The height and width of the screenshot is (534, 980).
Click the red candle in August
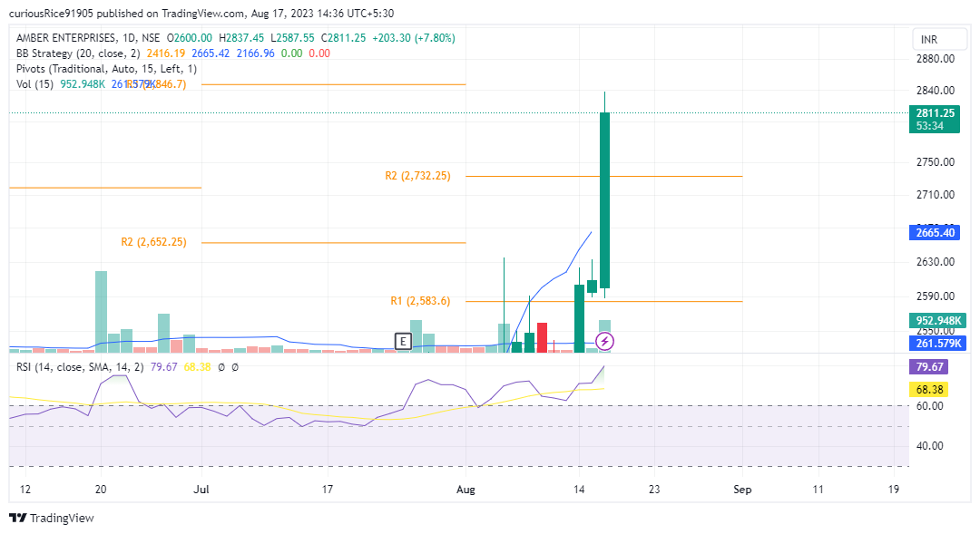(x=542, y=338)
